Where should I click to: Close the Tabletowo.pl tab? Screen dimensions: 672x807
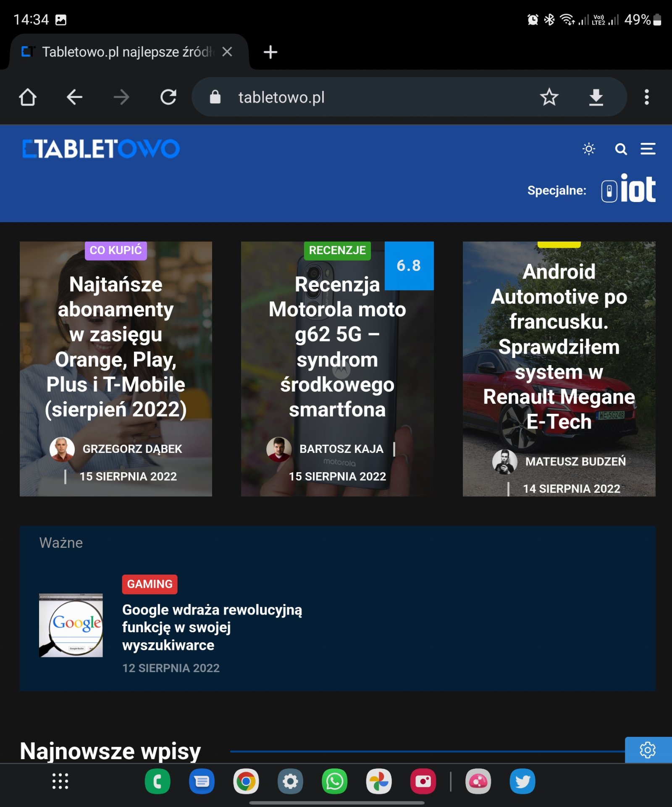(x=227, y=52)
